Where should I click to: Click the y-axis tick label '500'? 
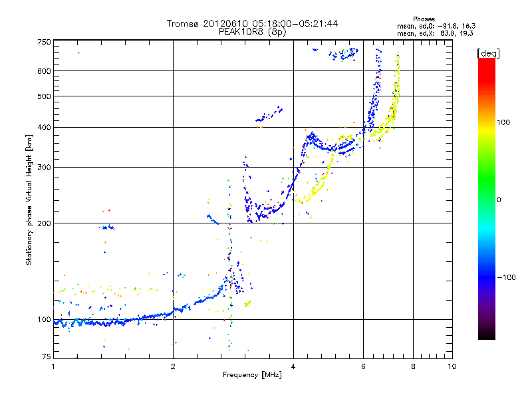pyautogui.click(x=44, y=96)
